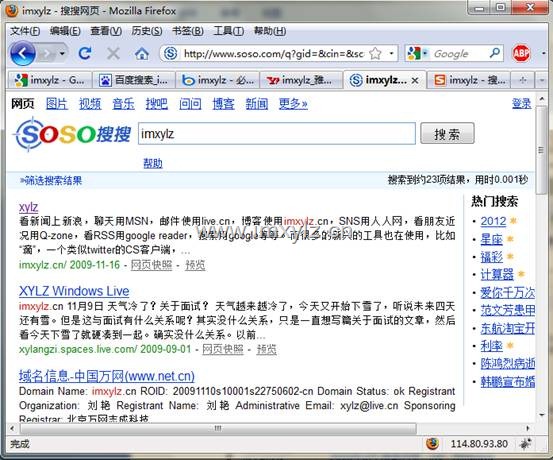The image size is (553, 460).
Task: Open the 域名信息-中国万网 result link
Action: pyautogui.click(x=107, y=376)
